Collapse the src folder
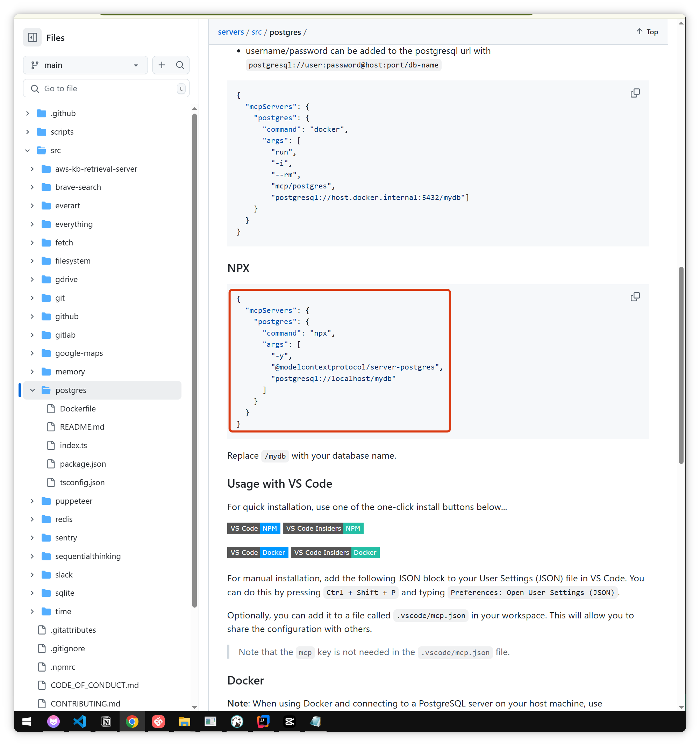The image size is (700, 746). pyautogui.click(x=27, y=150)
